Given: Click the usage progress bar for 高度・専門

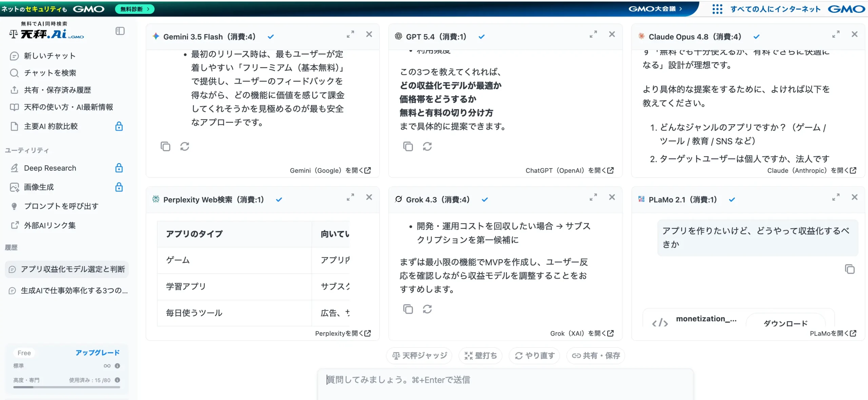Looking at the screenshot, I should coord(67,387).
